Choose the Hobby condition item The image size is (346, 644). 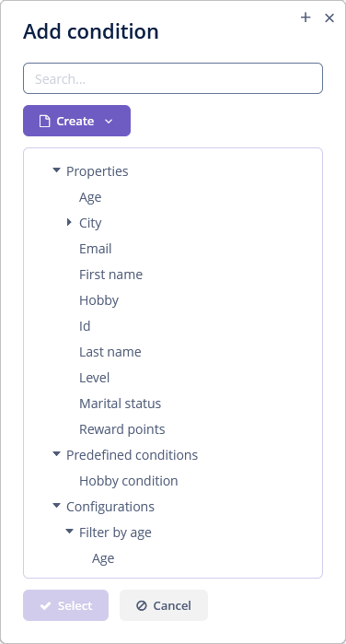click(129, 481)
